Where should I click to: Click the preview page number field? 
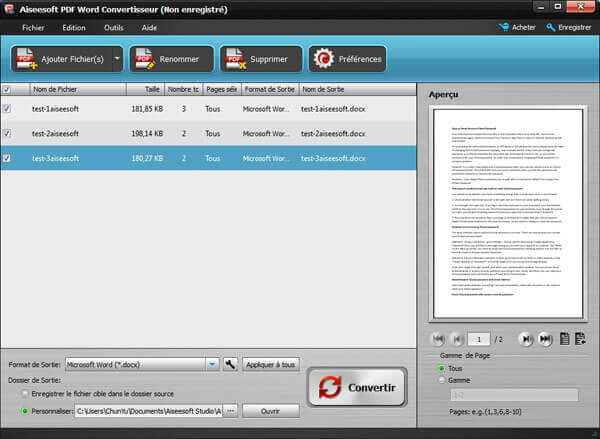pyautogui.click(x=478, y=339)
